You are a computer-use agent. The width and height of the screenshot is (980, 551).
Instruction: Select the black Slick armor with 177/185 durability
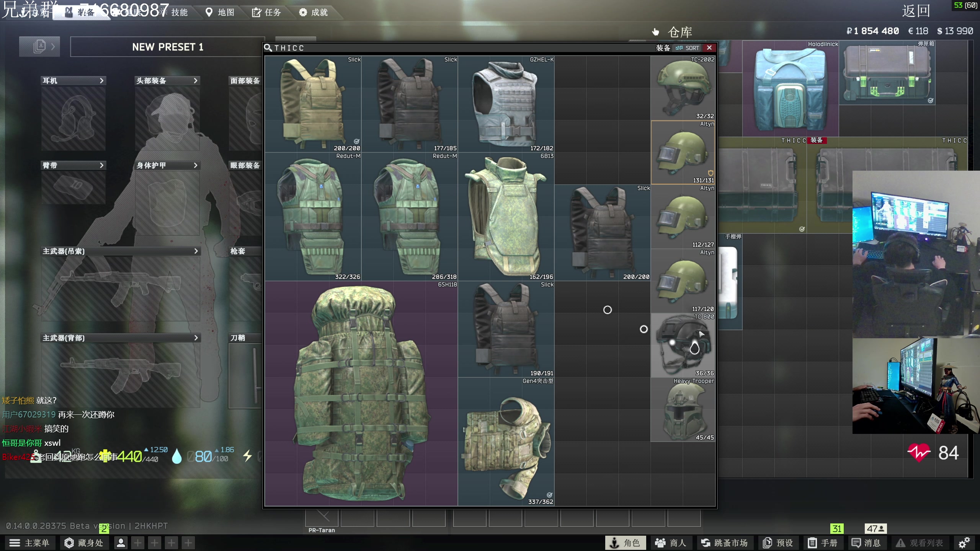410,104
